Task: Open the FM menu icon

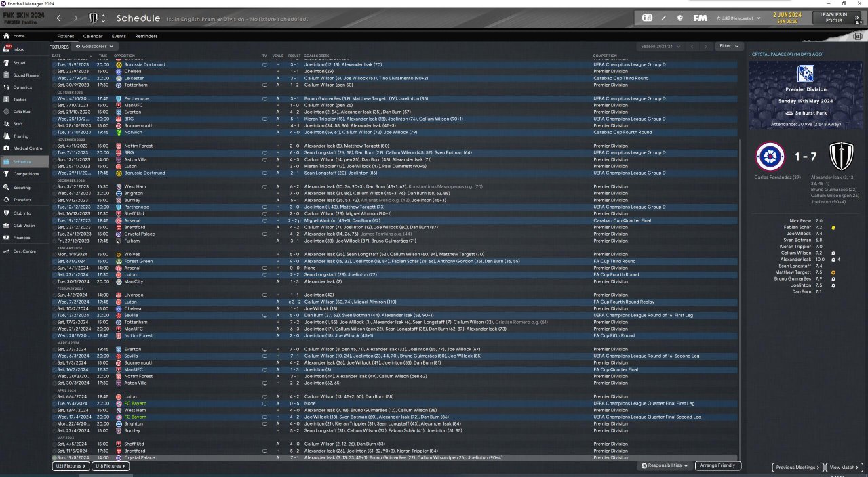Action: pyautogui.click(x=701, y=18)
